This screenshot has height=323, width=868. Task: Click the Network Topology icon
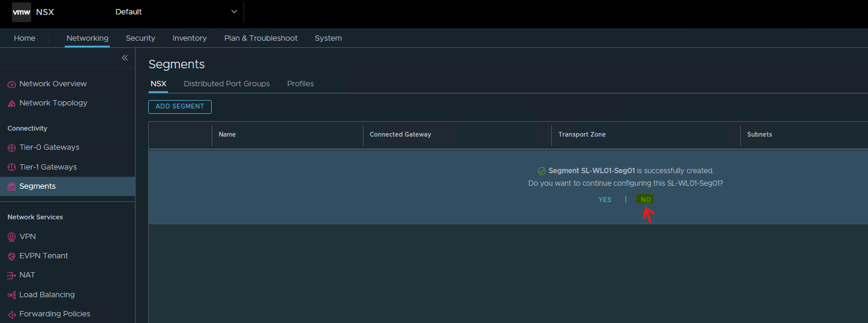pos(11,103)
